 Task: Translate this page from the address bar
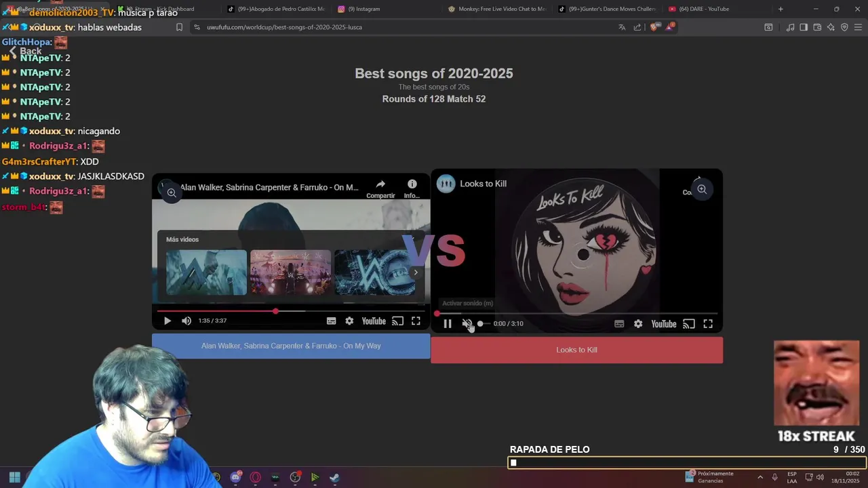point(622,27)
